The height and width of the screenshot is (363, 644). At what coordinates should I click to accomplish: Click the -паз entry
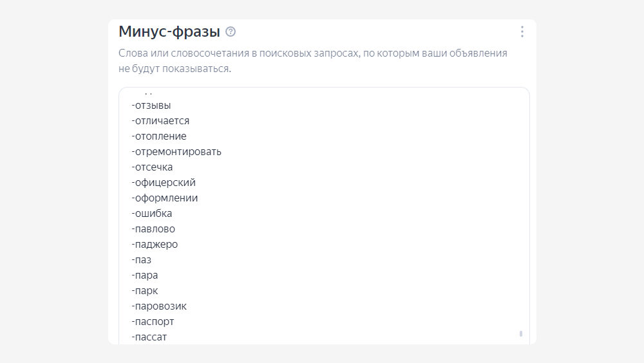(142, 260)
